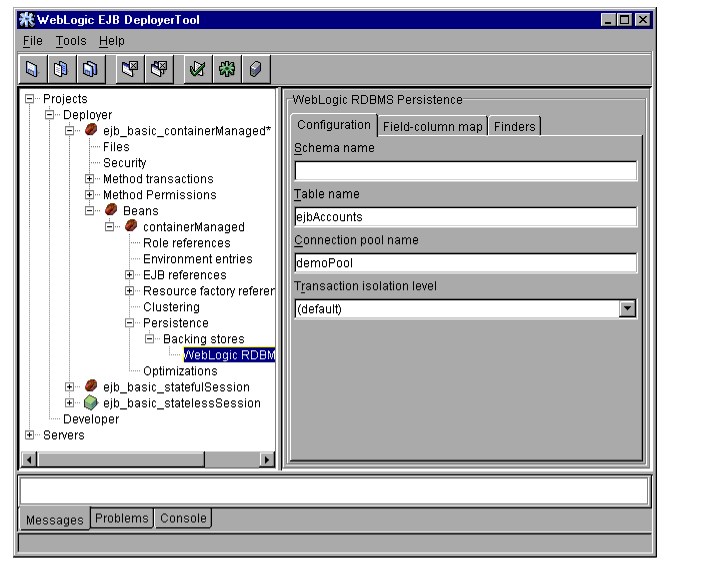Image resolution: width=713 pixels, height=573 pixels.
Task: Open the Transaction isolation level dropdown
Action: coord(627,309)
